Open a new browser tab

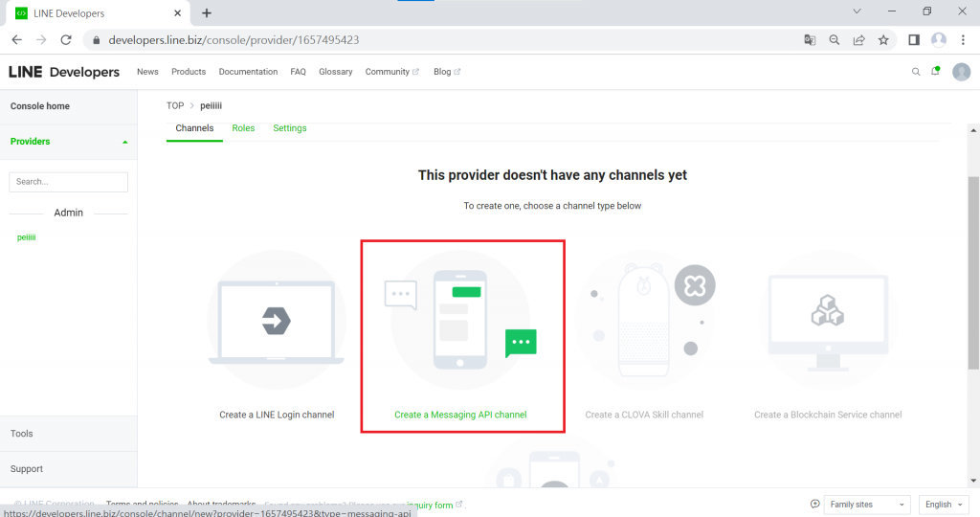[x=207, y=13]
